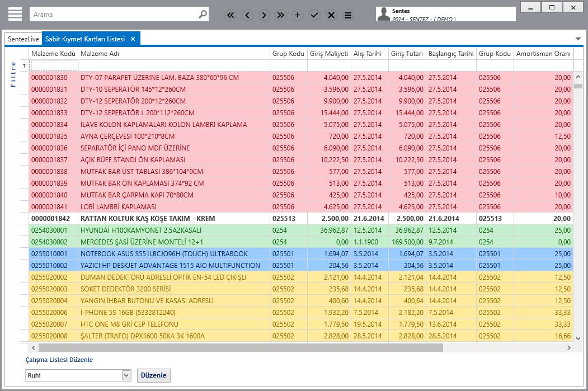This screenshot has height=391, width=588.
Task: Select RATTAN KOLTUK KAŞ KÖŞE TAKIM - KREM
Action: coord(301,219)
